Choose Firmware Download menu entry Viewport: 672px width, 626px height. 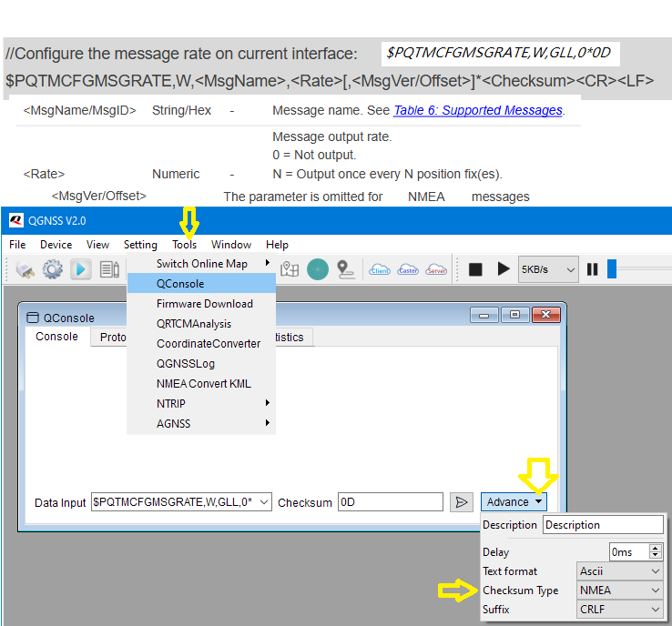tap(201, 304)
